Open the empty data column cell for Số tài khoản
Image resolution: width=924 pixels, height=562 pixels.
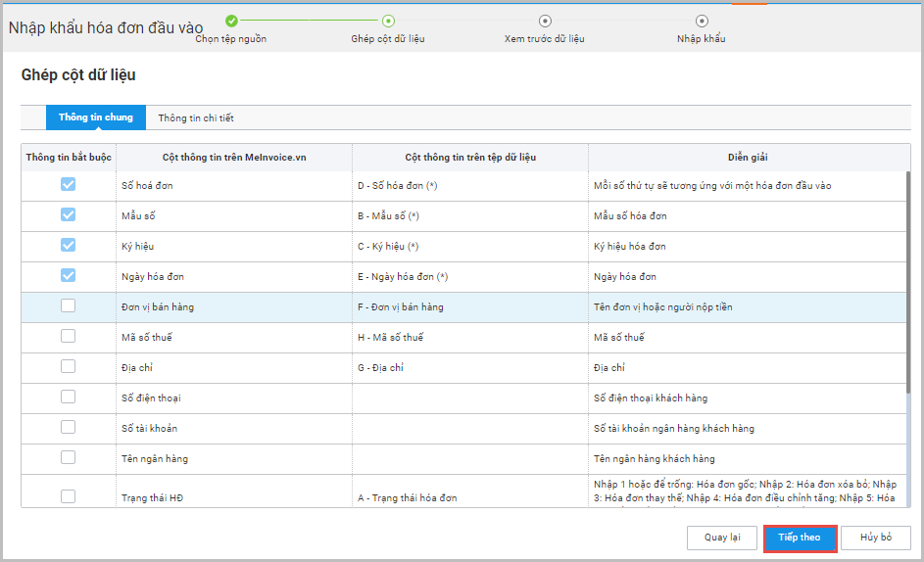[470, 429]
